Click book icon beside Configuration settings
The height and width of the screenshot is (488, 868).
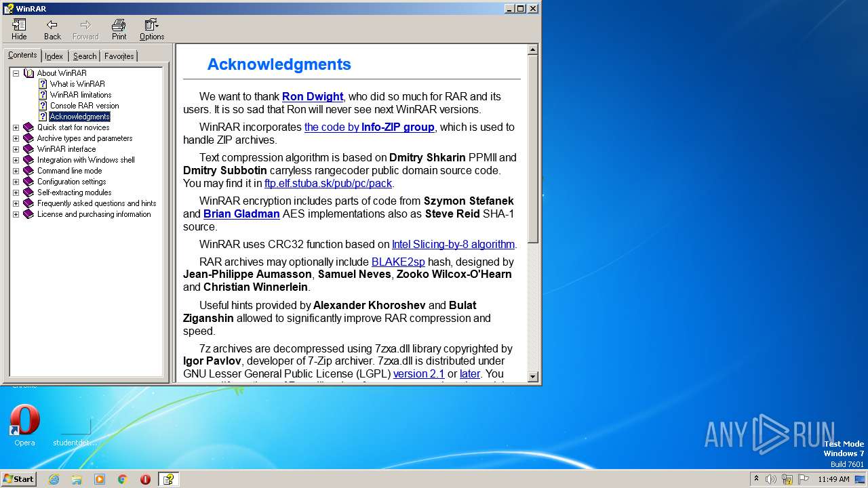pos(28,182)
